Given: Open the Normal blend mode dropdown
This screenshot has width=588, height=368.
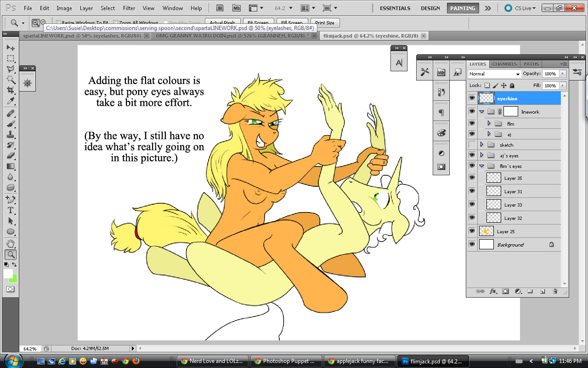Looking at the screenshot, I should [494, 74].
